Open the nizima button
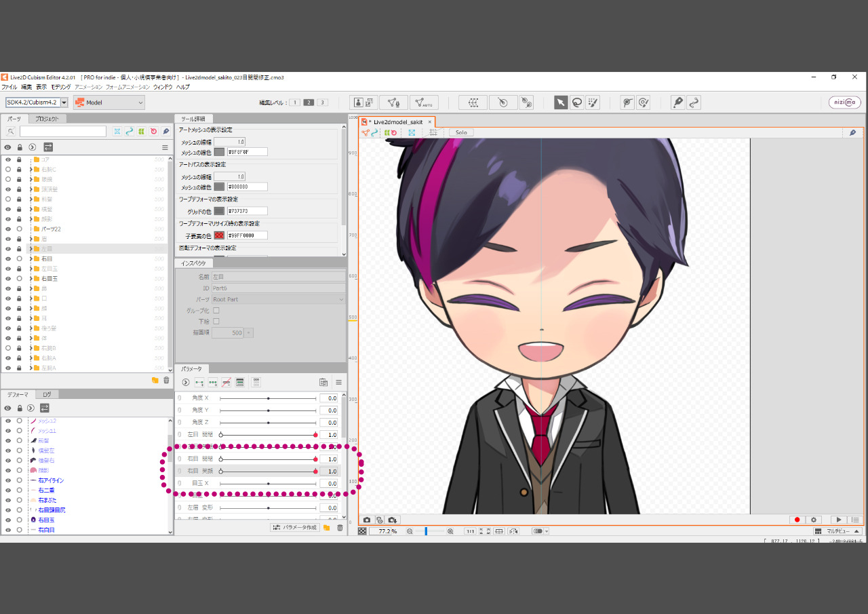This screenshot has height=614, width=868. [x=845, y=102]
